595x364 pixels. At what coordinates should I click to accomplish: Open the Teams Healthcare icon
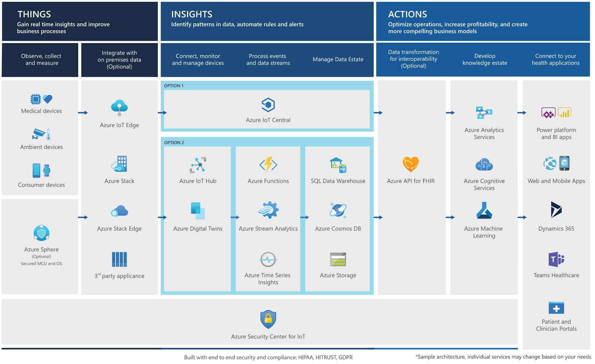pyautogui.click(x=556, y=259)
